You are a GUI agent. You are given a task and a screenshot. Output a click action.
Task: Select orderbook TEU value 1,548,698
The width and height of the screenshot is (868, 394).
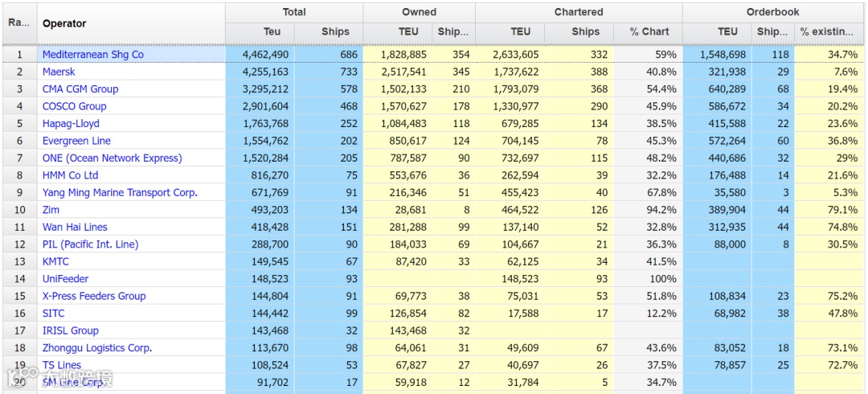point(722,55)
